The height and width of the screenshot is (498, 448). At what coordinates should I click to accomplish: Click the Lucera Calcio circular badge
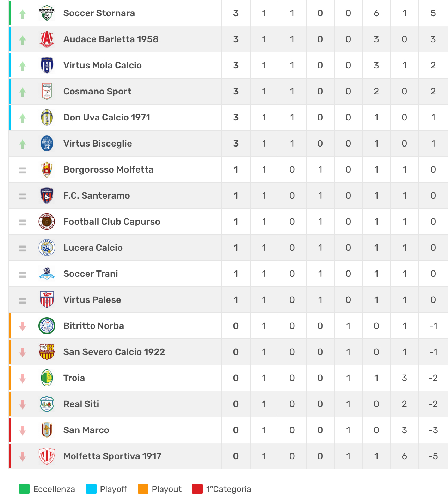(47, 248)
